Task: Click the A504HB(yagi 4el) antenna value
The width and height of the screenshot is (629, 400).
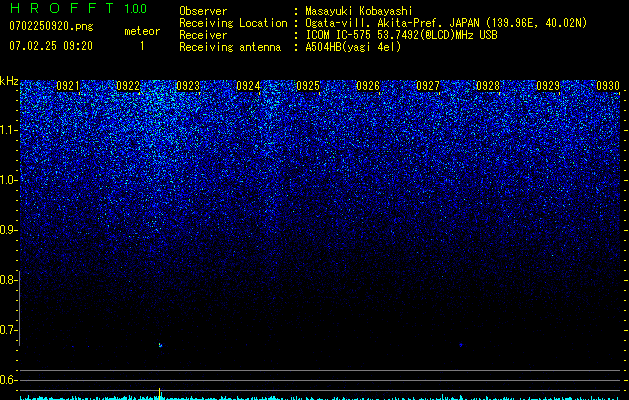Action: coord(353,47)
